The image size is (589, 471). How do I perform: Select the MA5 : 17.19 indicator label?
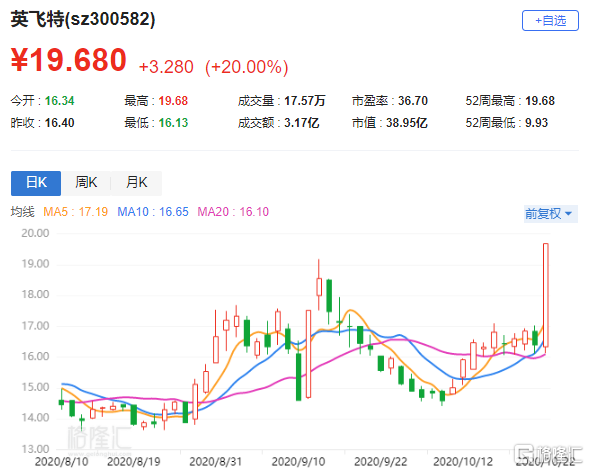76,212
